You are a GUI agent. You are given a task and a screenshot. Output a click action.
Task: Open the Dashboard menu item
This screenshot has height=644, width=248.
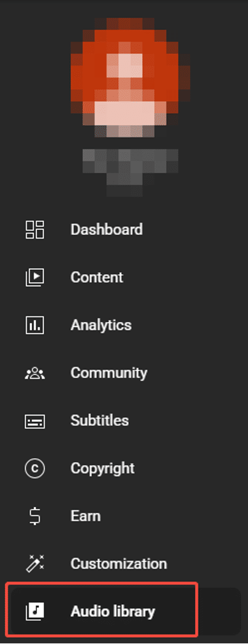click(106, 229)
